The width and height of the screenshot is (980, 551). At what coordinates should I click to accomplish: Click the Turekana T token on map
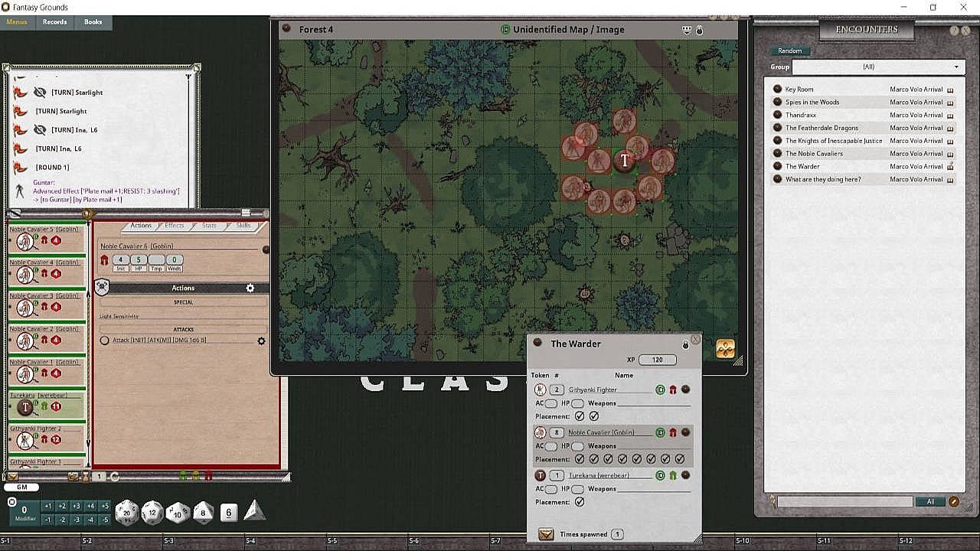(x=625, y=161)
